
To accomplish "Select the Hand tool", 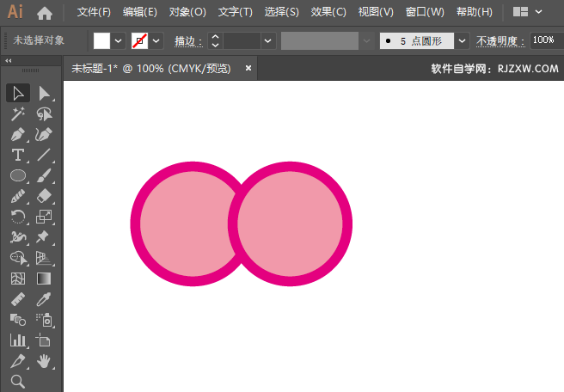I will click(44, 361).
